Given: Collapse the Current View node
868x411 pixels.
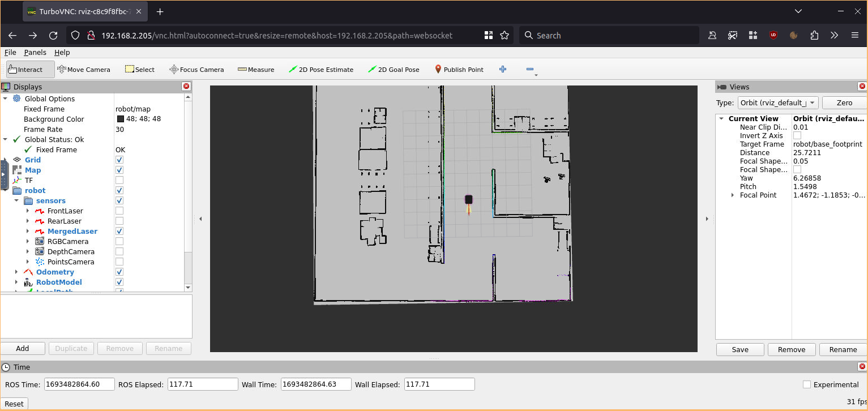Looking at the screenshot, I should 721,118.
